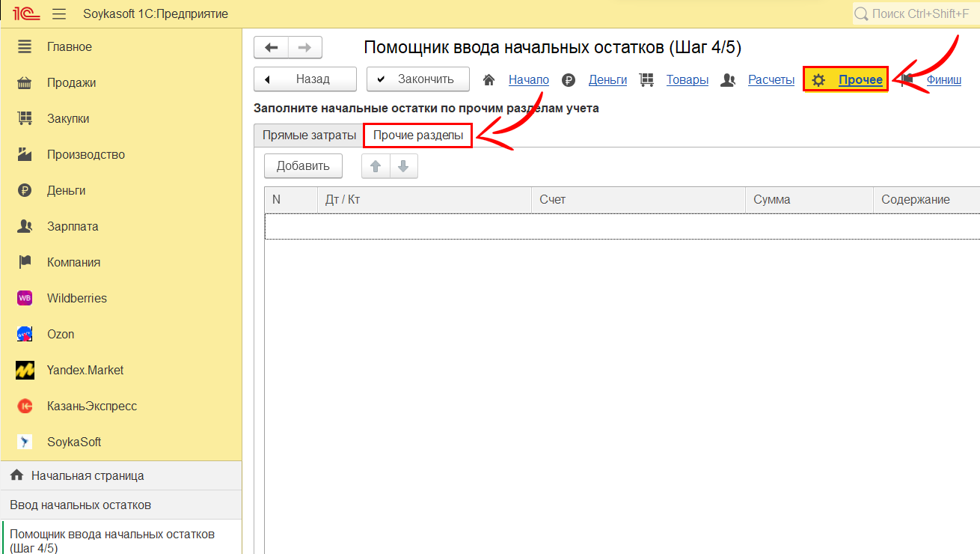The width and height of the screenshot is (980, 554).
Task: Click the cart icon before Товары step
Action: [x=647, y=79]
